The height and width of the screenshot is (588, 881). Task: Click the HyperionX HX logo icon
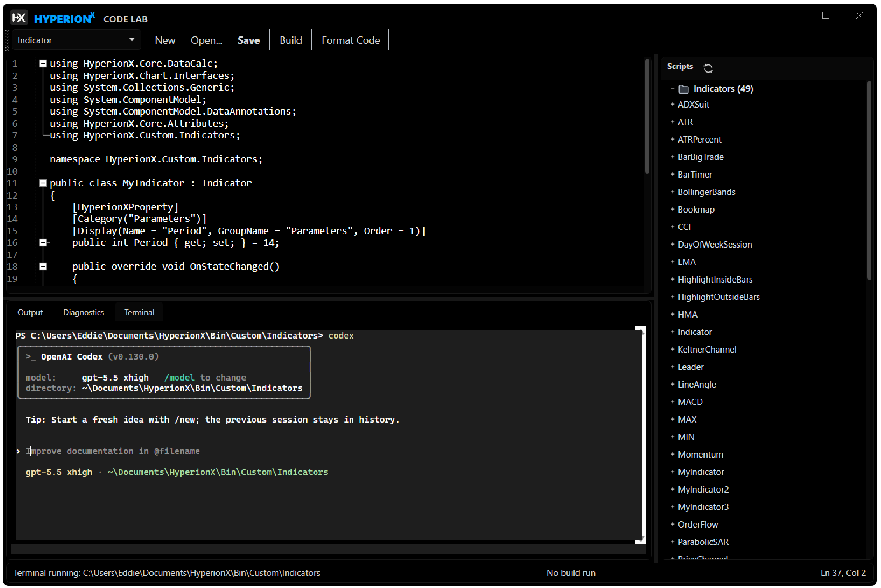(19, 18)
